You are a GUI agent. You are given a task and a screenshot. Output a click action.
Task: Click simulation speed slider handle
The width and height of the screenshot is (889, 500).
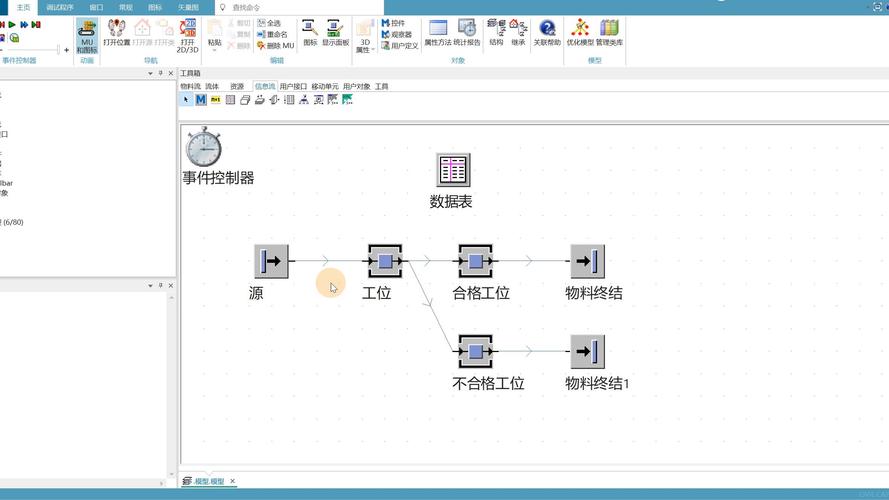57,50
